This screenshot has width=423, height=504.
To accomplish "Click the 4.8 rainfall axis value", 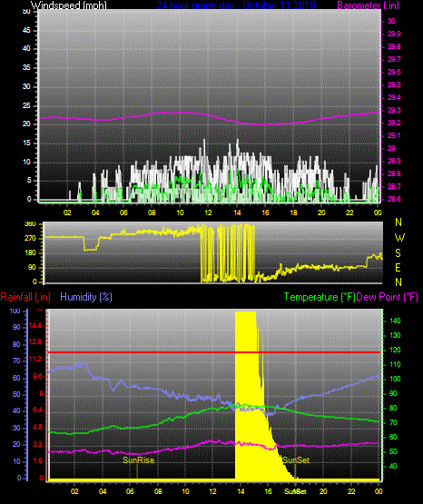I will click(37, 427).
